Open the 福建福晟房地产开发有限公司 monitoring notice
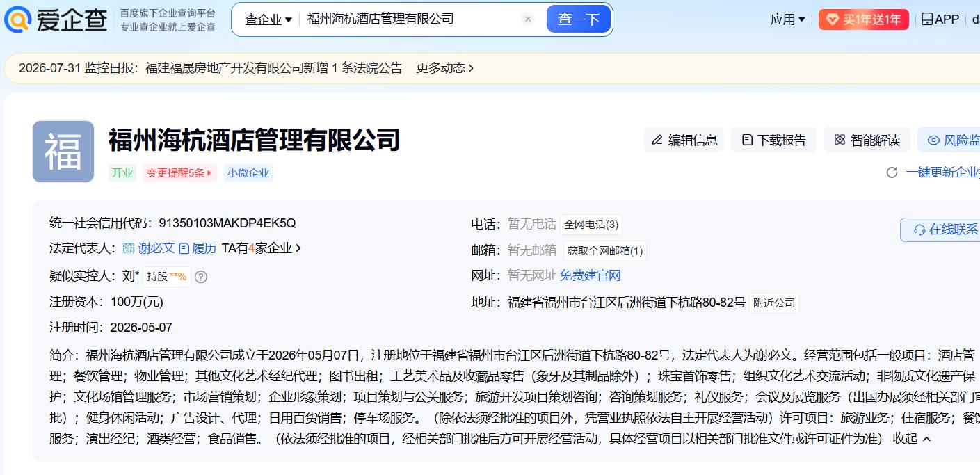Image resolution: width=980 pixels, height=475 pixels. [x=274, y=68]
